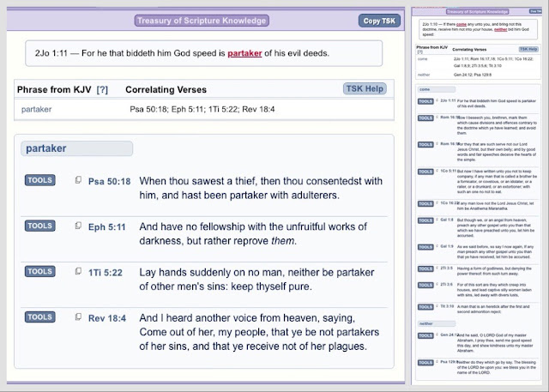
Task: Open TOOLS for Rev 18:4
Action: [40, 317]
